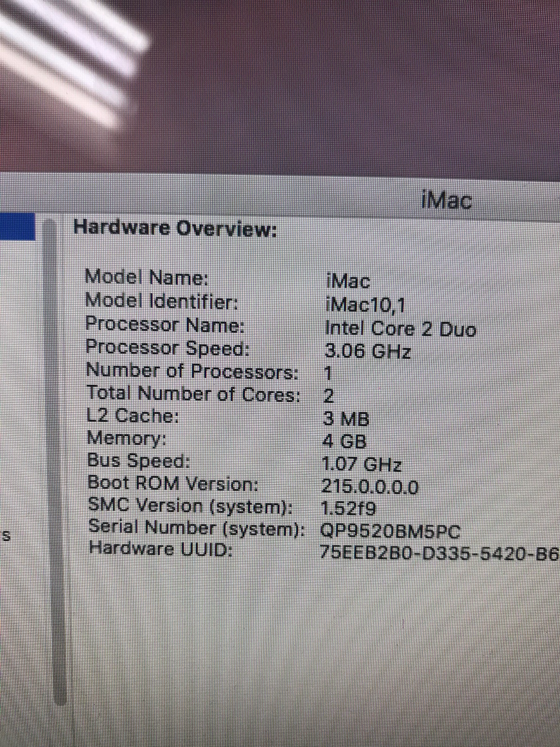This screenshot has width=560, height=747.
Task: Click the SMC Version (system) label
Action: (x=191, y=506)
